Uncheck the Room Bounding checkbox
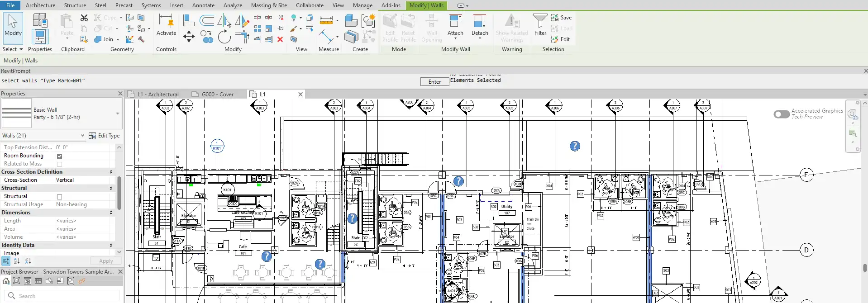This screenshot has height=303, width=868. point(59,156)
